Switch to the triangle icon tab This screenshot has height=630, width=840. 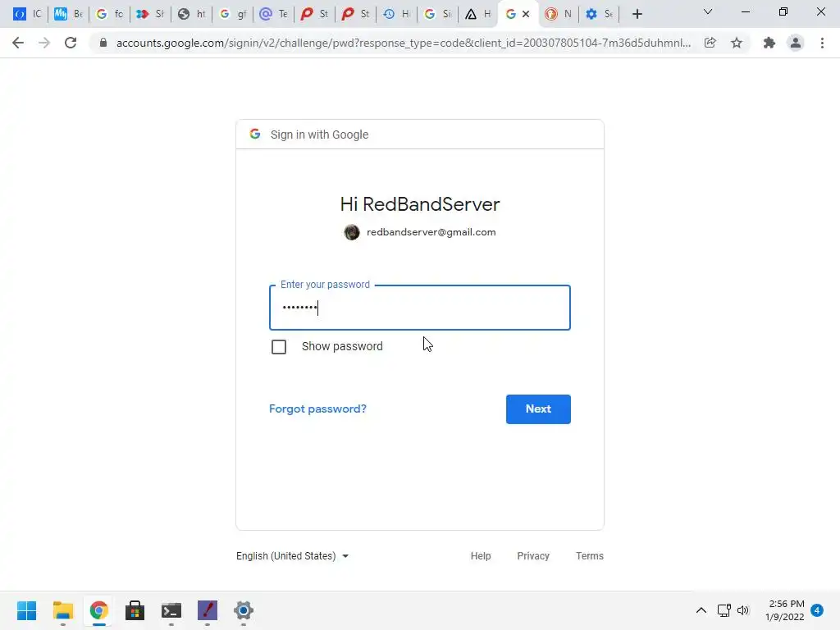tap(478, 14)
